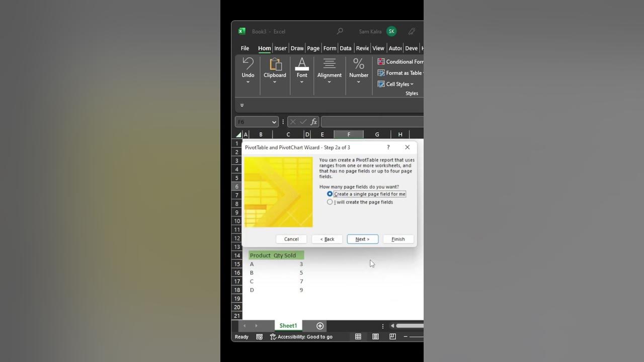Image resolution: width=644 pixels, height=362 pixels.
Task: Click the SK account avatar
Action: click(391, 31)
